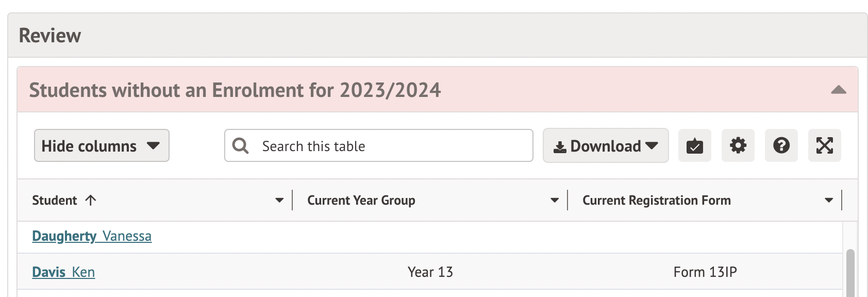Click the table's vertical scrollbar thumb
This screenshot has width=868, height=297.
click(850, 273)
